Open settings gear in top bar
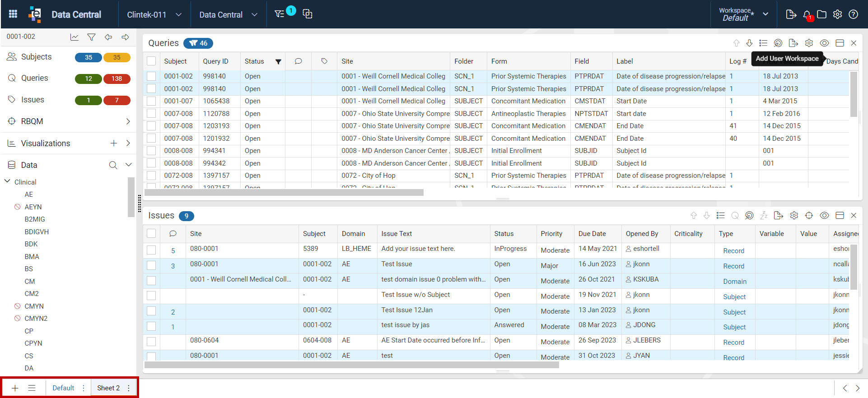This screenshot has height=398, width=868. (x=837, y=14)
